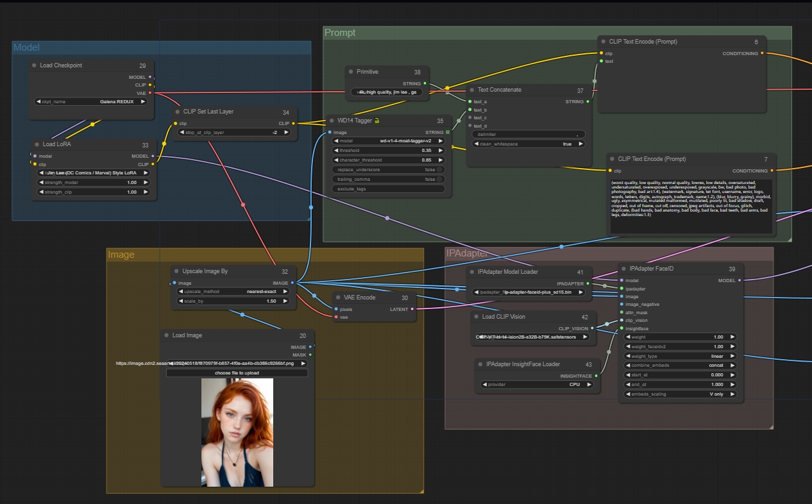This screenshot has width=812, height=504.
Task: Toggle clean_whitespace in Text Concatenate
Action: point(529,144)
